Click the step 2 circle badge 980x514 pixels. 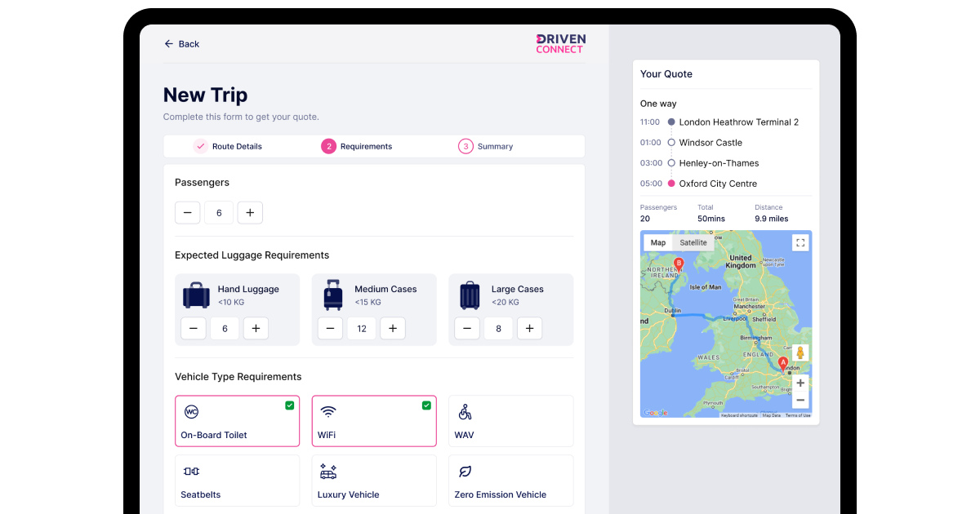pos(328,147)
